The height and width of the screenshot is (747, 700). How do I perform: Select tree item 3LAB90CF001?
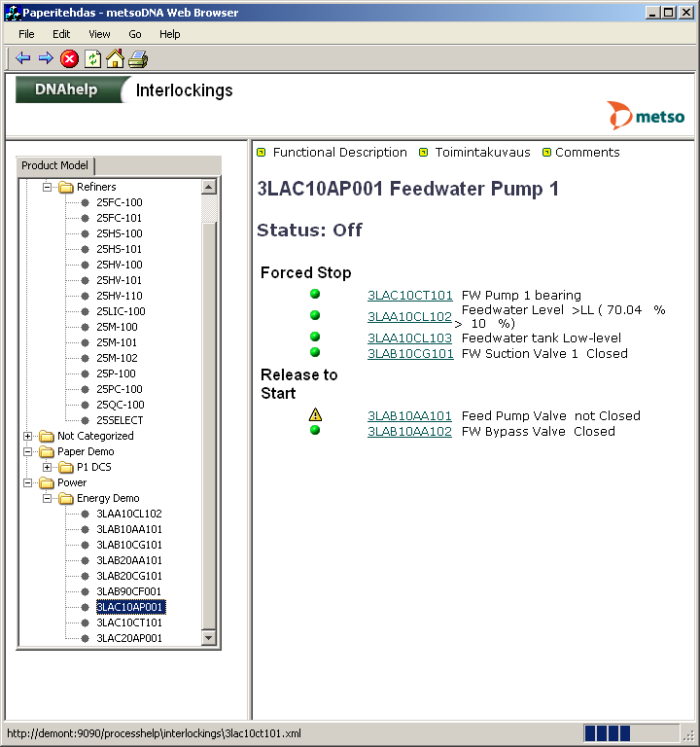(x=128, y=591)
